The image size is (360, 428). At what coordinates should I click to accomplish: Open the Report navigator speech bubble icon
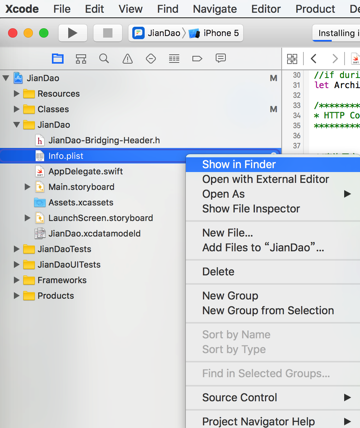point(221,58)
